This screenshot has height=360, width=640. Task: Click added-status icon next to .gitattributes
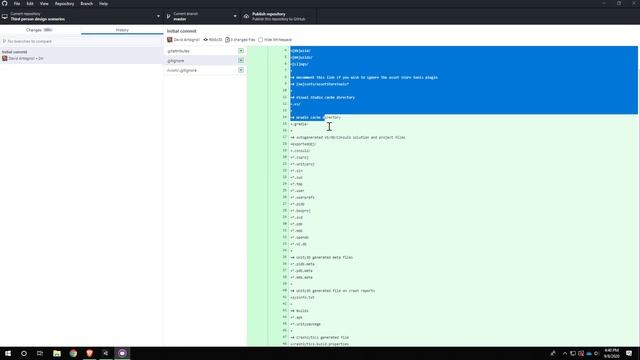[241, 51]
